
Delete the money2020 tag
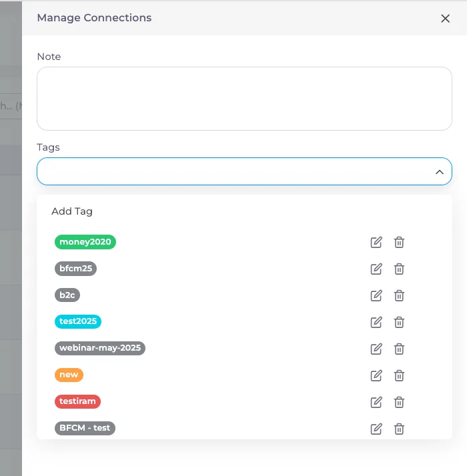(x=399, y=242)
